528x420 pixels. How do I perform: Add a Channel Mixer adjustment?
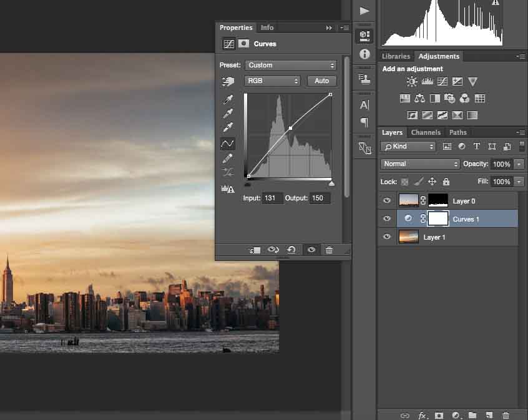[465, 99]
